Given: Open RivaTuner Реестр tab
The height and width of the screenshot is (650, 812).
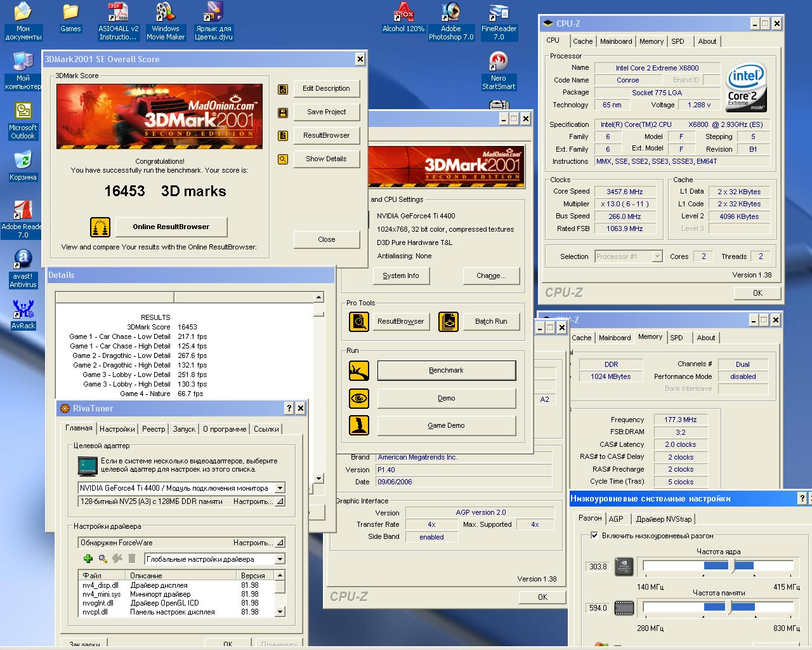Looking at the screenshot, I should 154,429.
